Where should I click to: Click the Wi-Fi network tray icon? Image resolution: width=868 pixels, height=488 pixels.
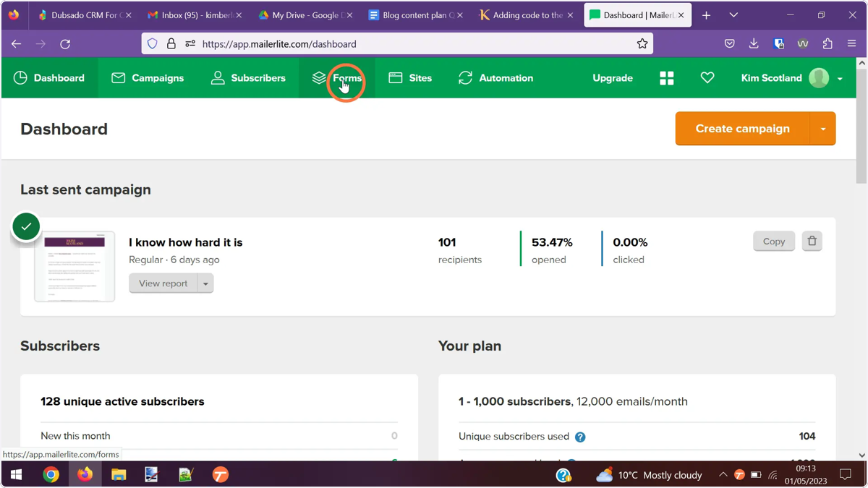[x=773, y=475]
